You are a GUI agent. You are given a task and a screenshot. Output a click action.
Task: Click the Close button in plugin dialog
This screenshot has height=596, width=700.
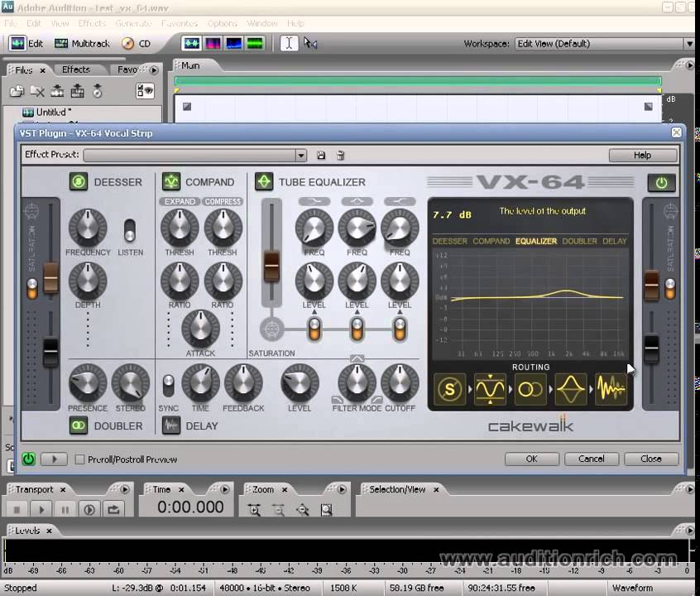click(x=651, y=459)
